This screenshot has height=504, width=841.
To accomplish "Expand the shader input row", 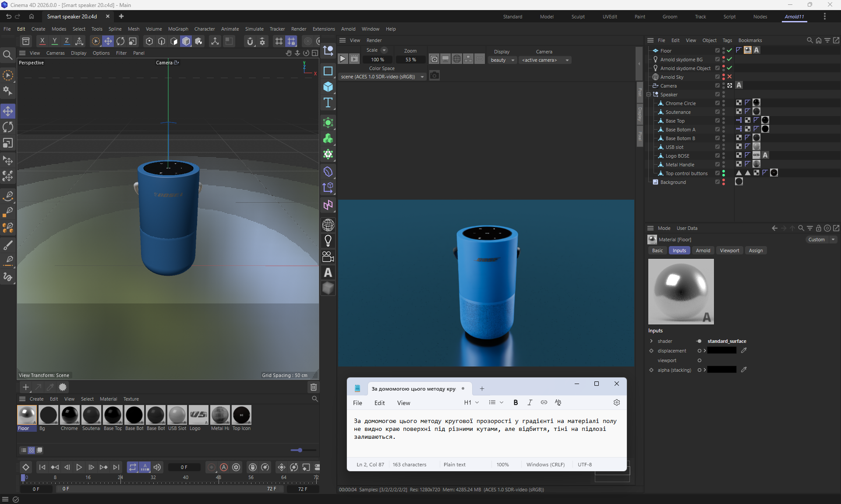I will 651,341.
